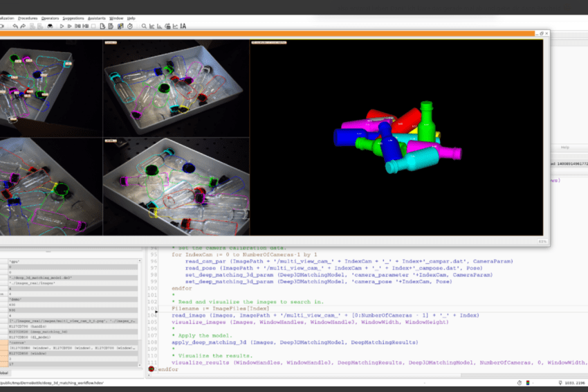Click the greyed-out first clipboard toolbar icon
588x392 pixels.
coord(33,26)
